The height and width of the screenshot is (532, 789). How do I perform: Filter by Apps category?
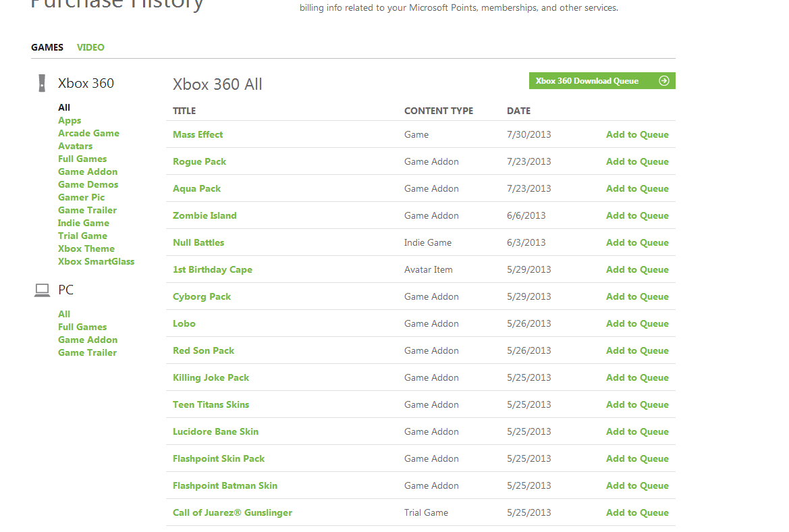(70, 120)
